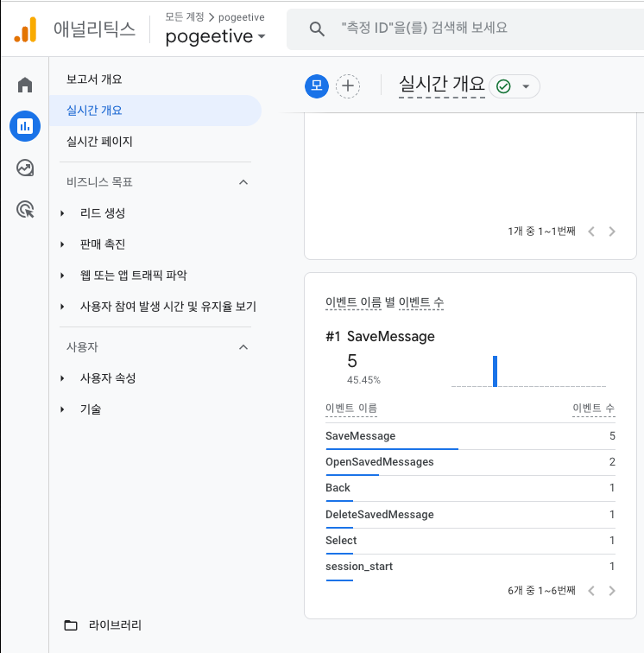The height and width of the screenshot is (653, 644).
Task: Go to next page in event card
Action: 611,591
